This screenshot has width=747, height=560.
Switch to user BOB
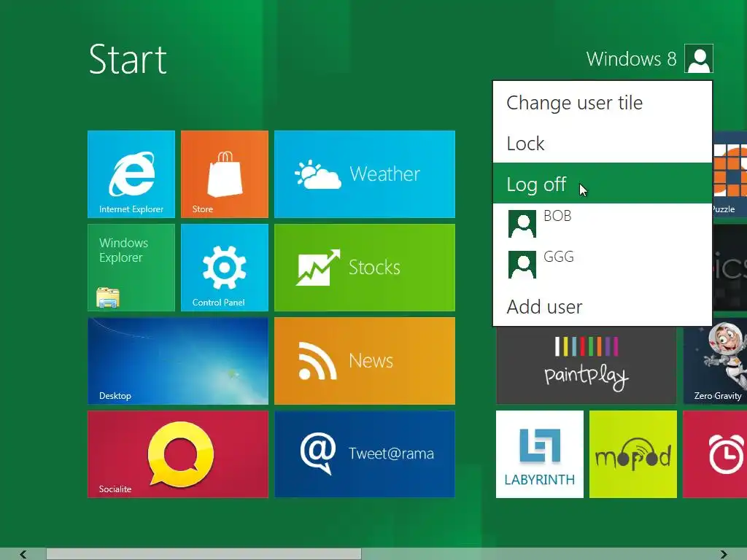tap(602, 224)
